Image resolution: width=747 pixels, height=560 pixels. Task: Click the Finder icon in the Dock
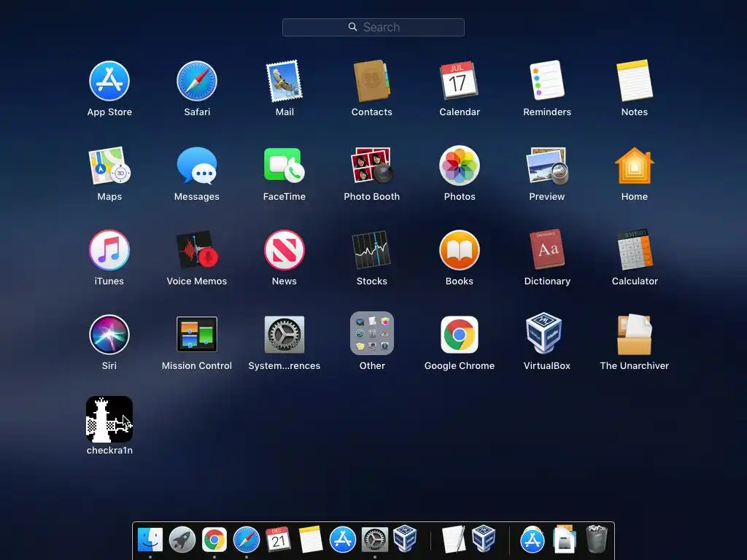150,540
